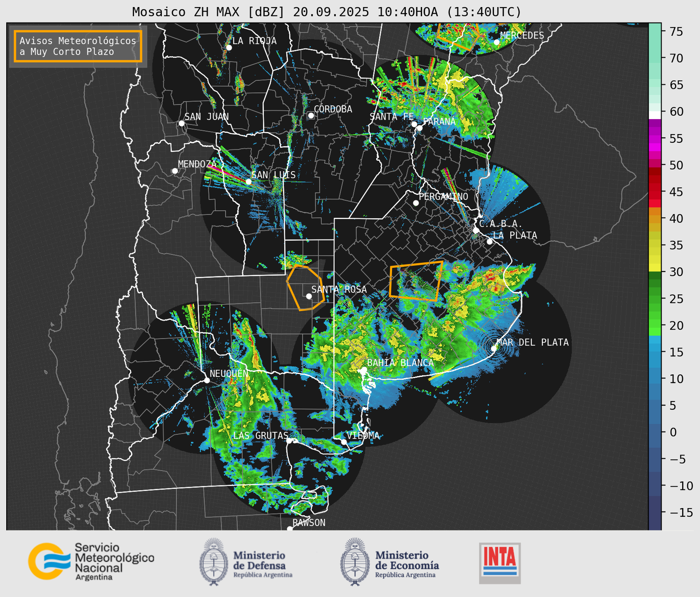This screenshot has height=597, width=700.
Task: Click the orange warning polygon near Santa Rosa
Action: tap(305, 287)
